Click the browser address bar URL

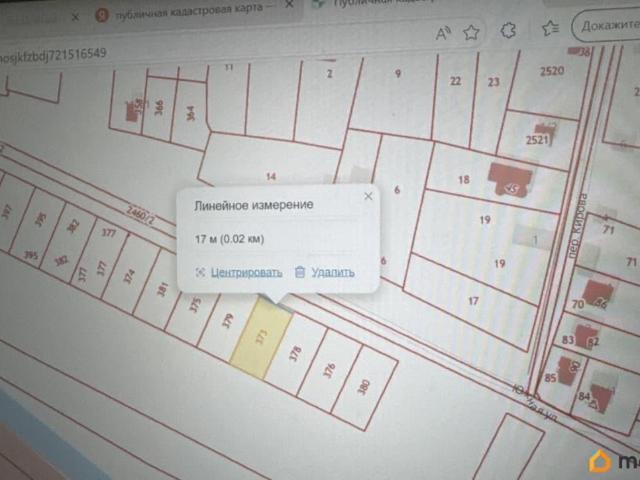(53, 56)
